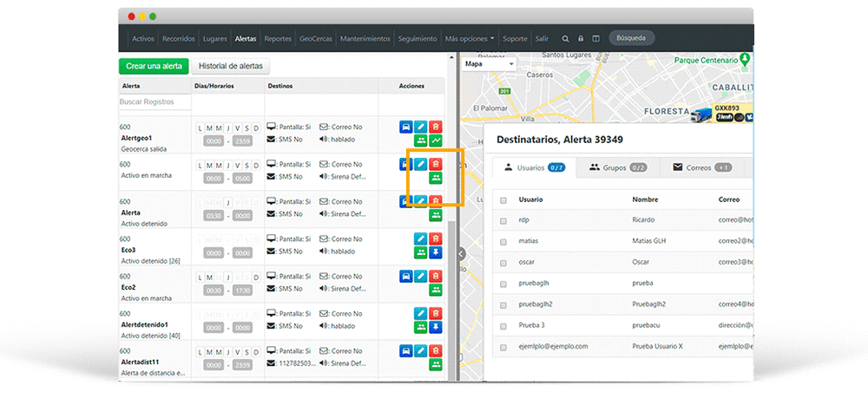Image resolution: width=868 pixels, height=399 pixels.
Task: Edit the Eco2 alert with pencil icon
Action: coord(421,276)
